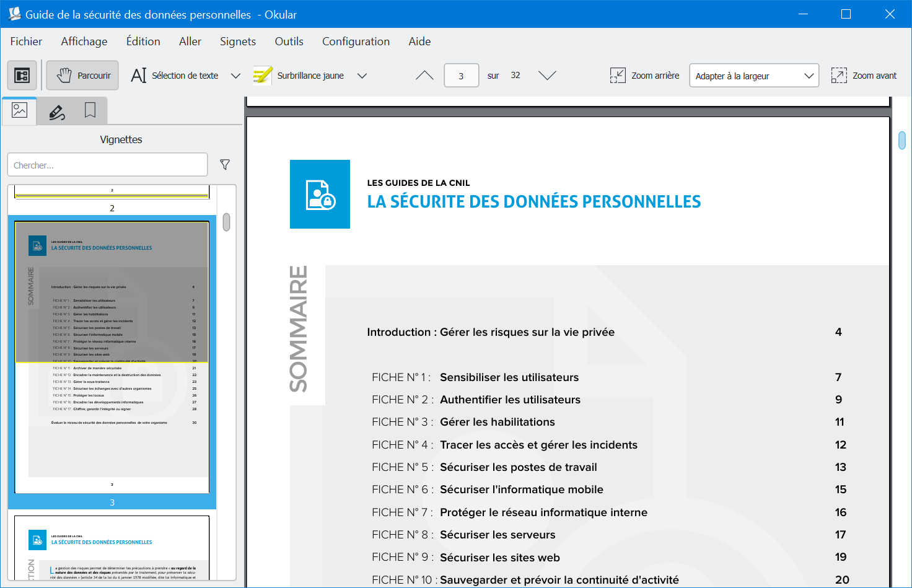Image resolution: width=912 pixels, height=588 pixels.
Task: Select the page 2 thumbnail
Action: [112, 192]
